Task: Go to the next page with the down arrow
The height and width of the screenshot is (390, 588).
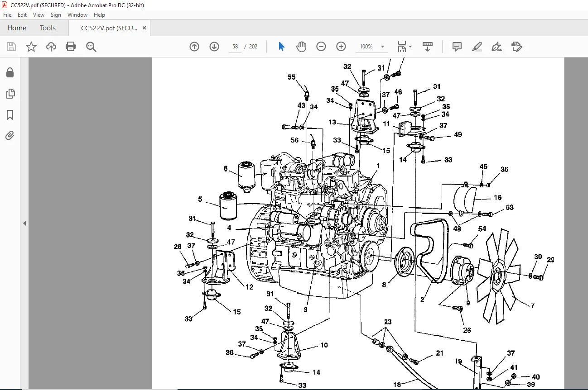Action: tap(214, 47)
